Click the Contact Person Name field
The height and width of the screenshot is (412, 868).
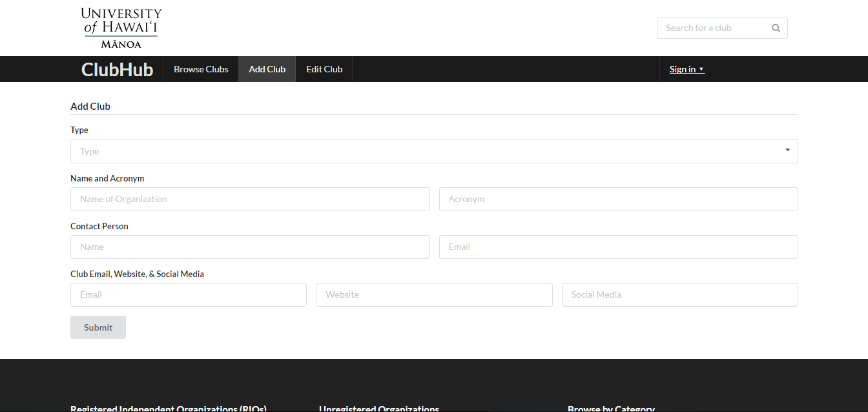coord(250,247)
